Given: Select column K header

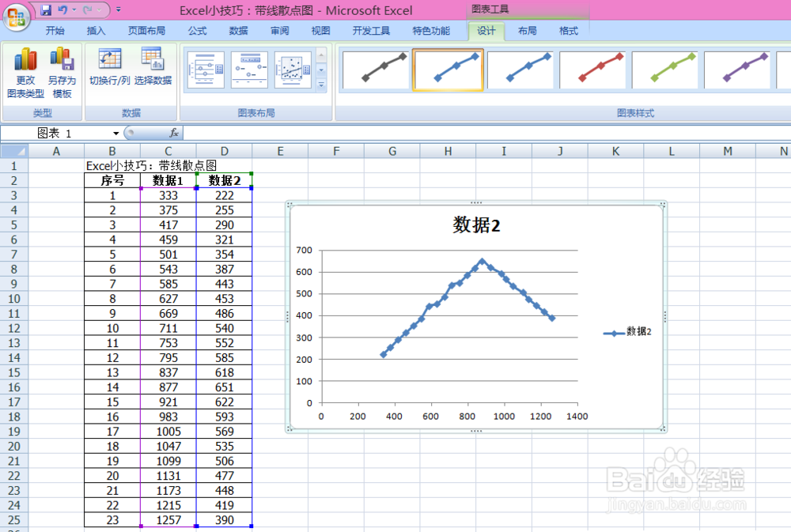Looking at the screenshot, I should click(615, 151).
